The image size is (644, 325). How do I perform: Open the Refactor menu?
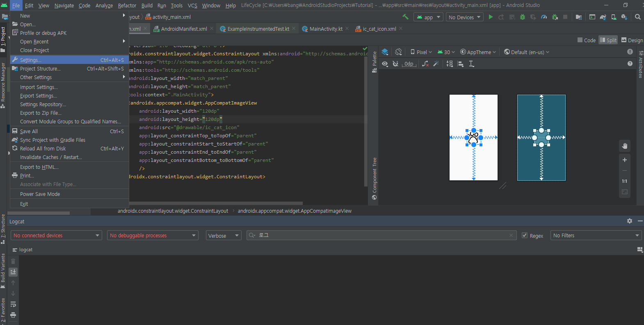coord(127,5)
